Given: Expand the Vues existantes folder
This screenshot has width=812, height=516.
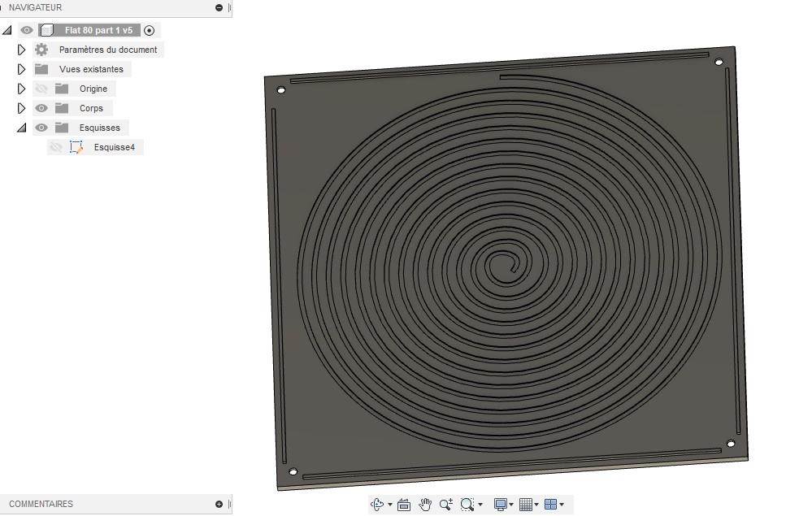Looking at the screenshot, I should pyautogui.click(x=21, y=69).
